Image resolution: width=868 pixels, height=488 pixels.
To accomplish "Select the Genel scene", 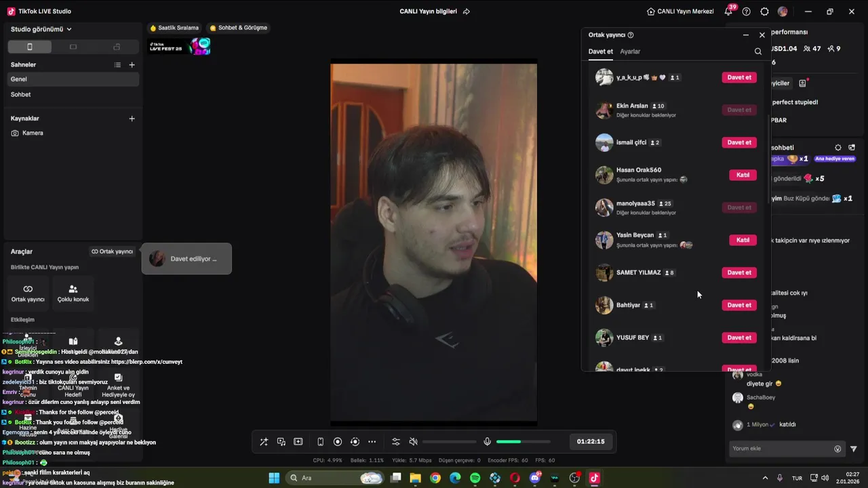I will click(73, 79).
